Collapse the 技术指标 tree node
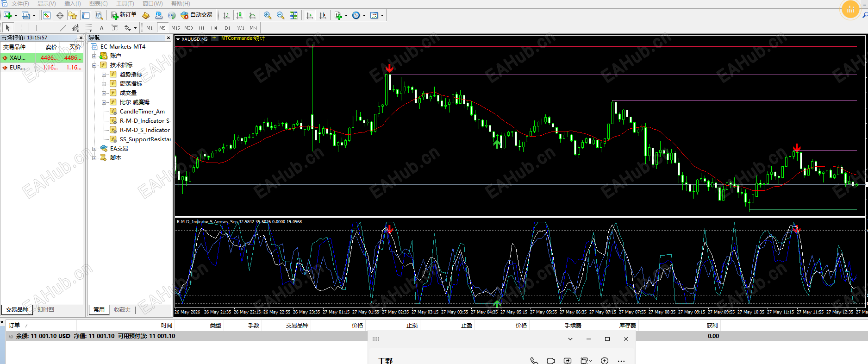 [x=94, y=65]
